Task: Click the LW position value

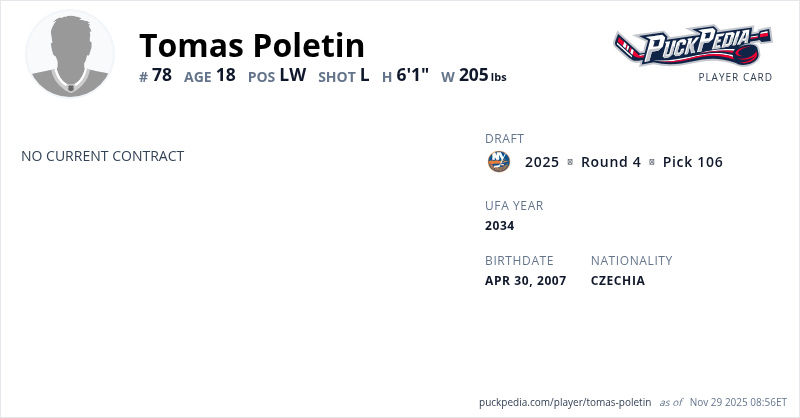Action: click(292, 75)
